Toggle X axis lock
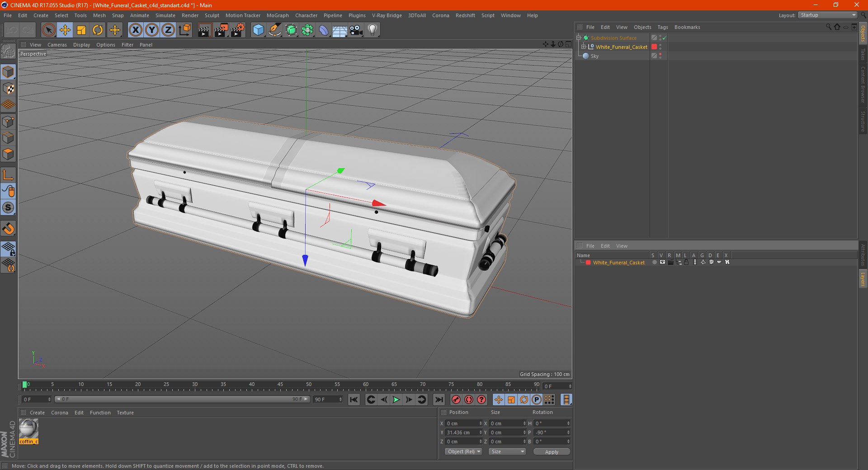This screenshot has width=868, height=470. click(135, 30)
